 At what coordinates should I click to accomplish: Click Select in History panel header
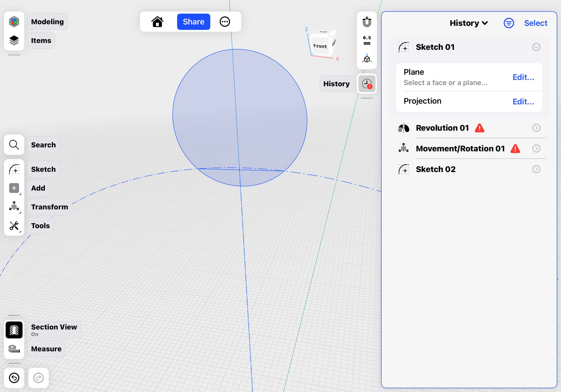536,23
